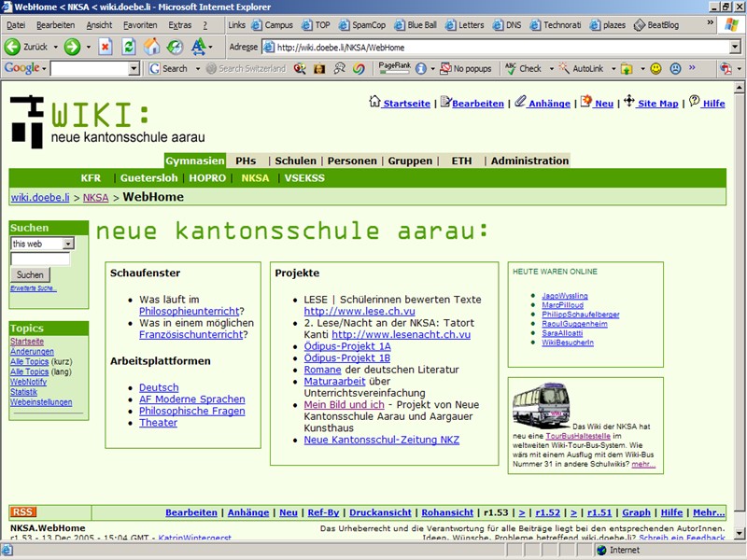The height and width of the screenshot is (560, 747).
Task: Open the Zurück button's history dropdown arrow
Action: coord(54,49)
